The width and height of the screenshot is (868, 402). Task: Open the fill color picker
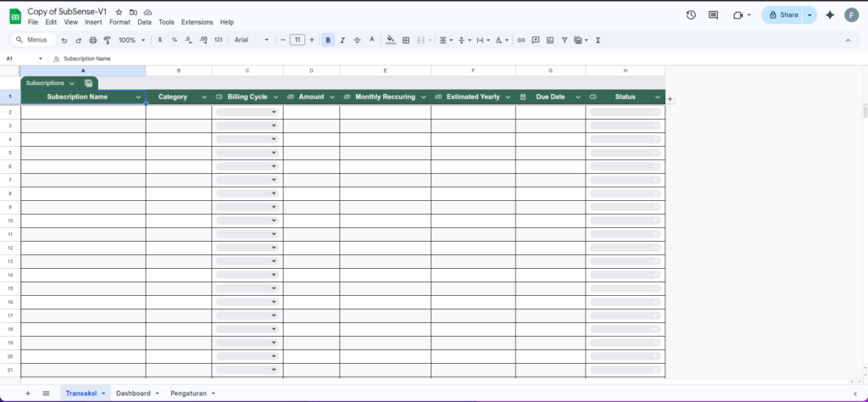pyautogui.click(x=390, y=40)
